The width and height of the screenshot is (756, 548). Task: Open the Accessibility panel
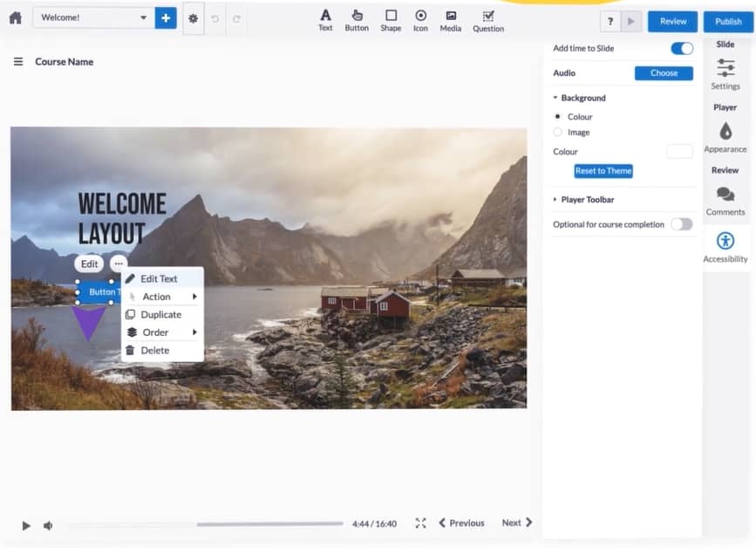(x=725, y=247)
